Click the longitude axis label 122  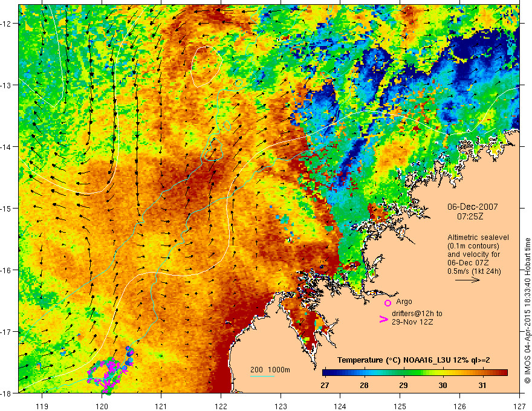coord(221,406)
